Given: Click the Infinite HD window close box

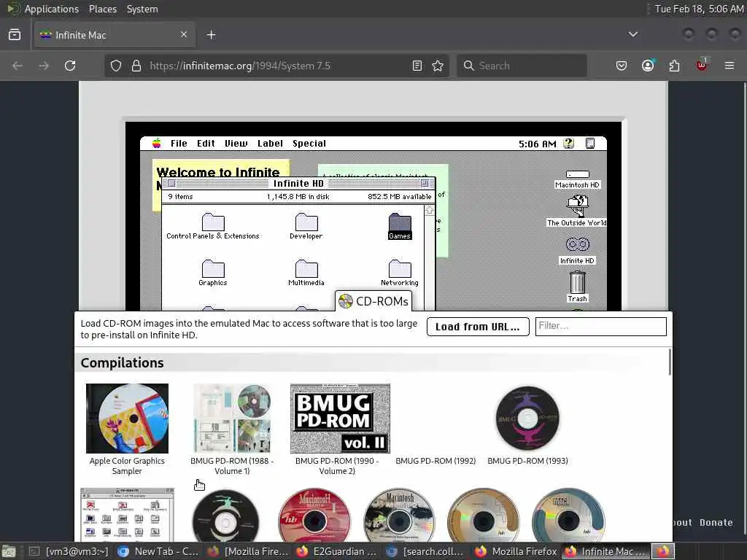Looking at the screenshot, I should point(171,183).
